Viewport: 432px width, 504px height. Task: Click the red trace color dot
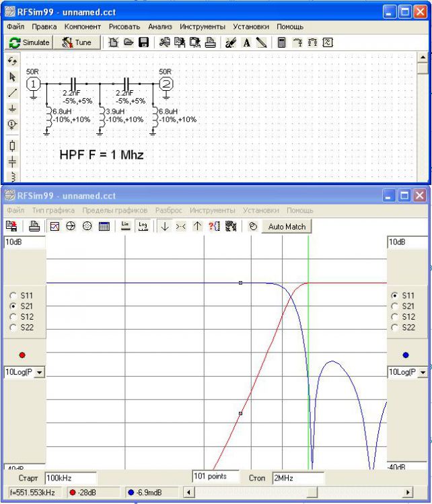[22, 355]
